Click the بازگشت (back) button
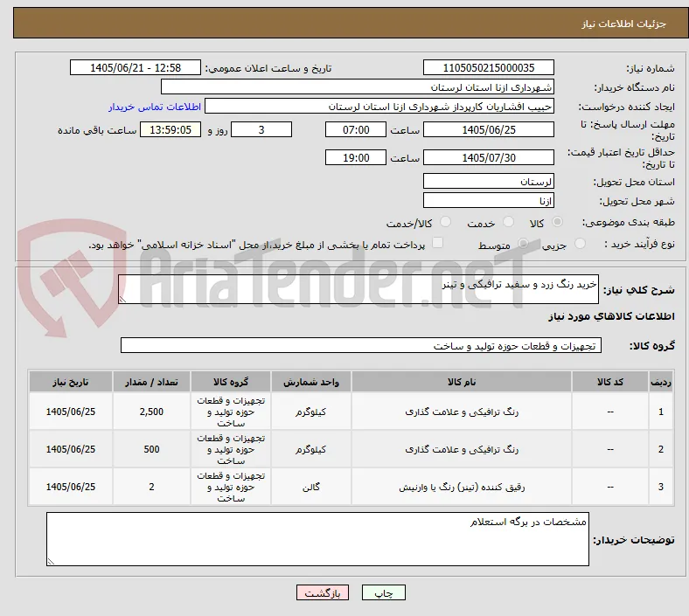Image resolution: width=689 pixels, height=616 pixels. pyautogui.click(x=323, y=592)
